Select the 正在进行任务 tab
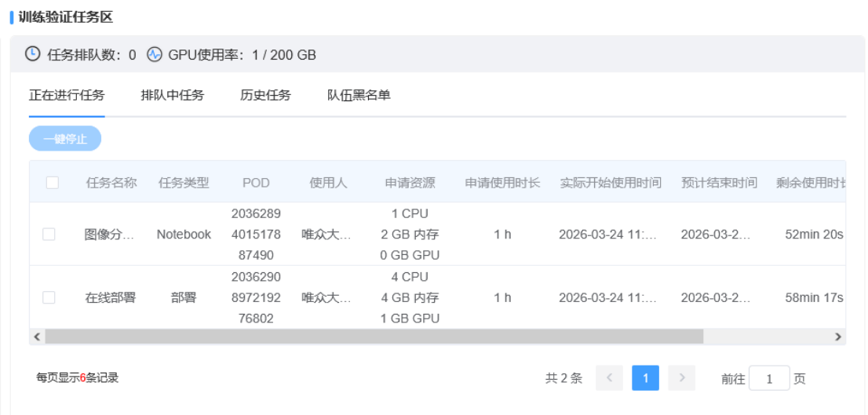Viewport: 868px width, 415px height. [67, 96]
